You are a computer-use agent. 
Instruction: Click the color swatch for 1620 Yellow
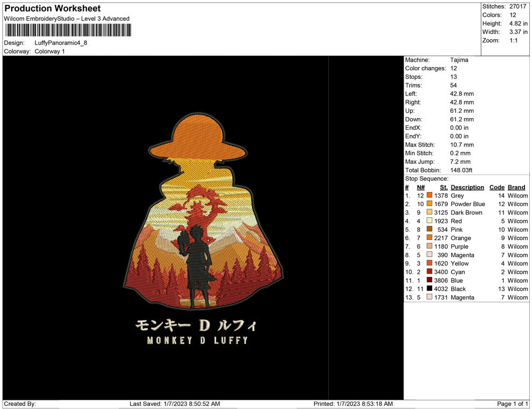[429, 263]
